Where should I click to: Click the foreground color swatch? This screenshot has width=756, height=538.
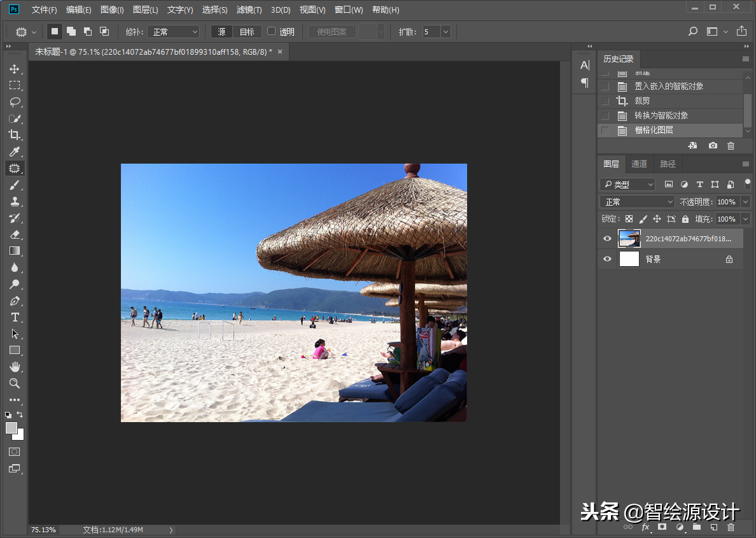pos(11,428)
